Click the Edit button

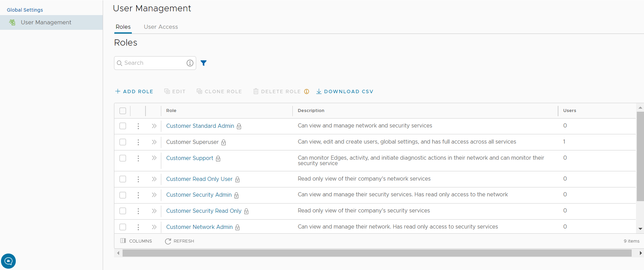pyautogui.click(x=175, y=91)
